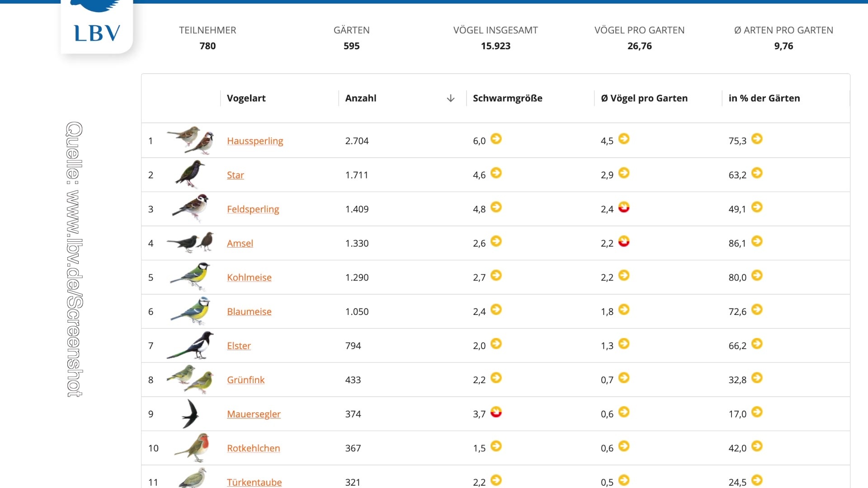Click yellow arrow beside Kohlmeise 80,0 percent
The image size is (868, 488).
point(757,276)
